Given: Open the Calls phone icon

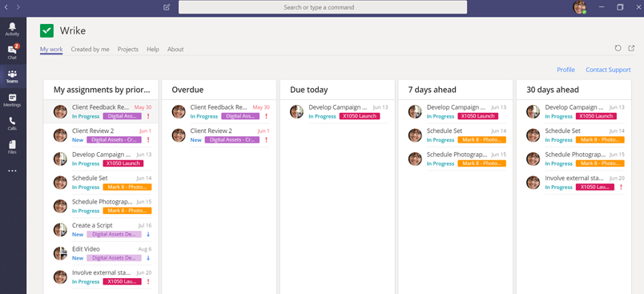Looking at the screenshot, I should click(12, 123).
